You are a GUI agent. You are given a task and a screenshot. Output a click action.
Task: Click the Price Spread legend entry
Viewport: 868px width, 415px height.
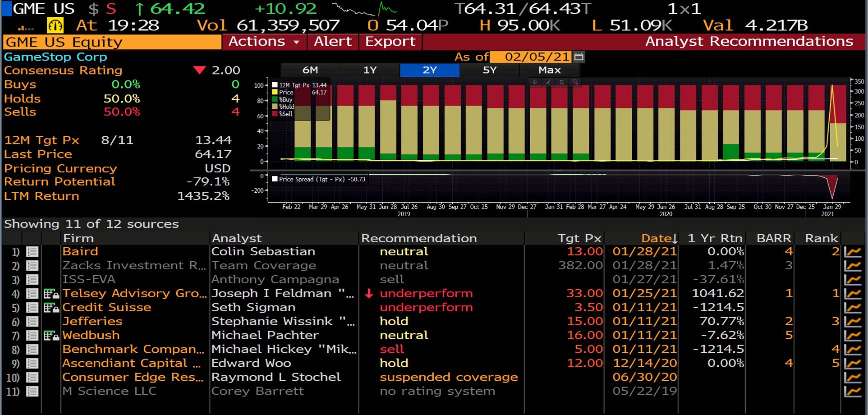(x=318, y=179)
